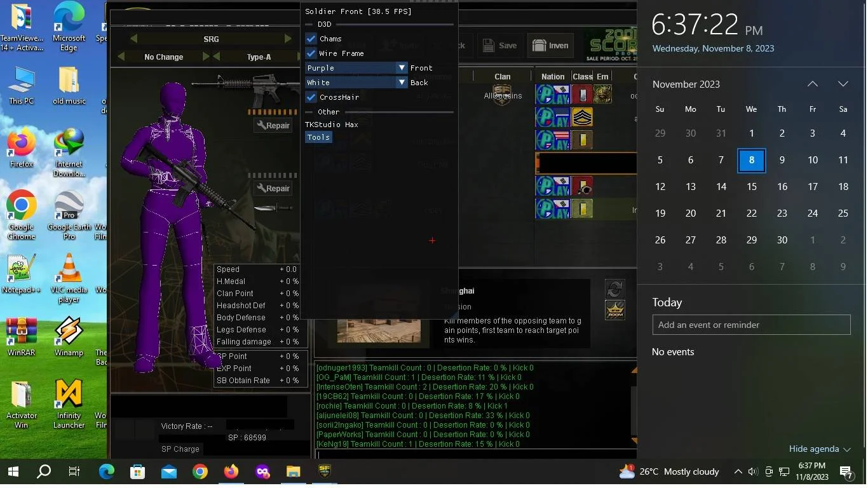Open Microsoft Edge desktop shortcut

(x=69, y=27)
